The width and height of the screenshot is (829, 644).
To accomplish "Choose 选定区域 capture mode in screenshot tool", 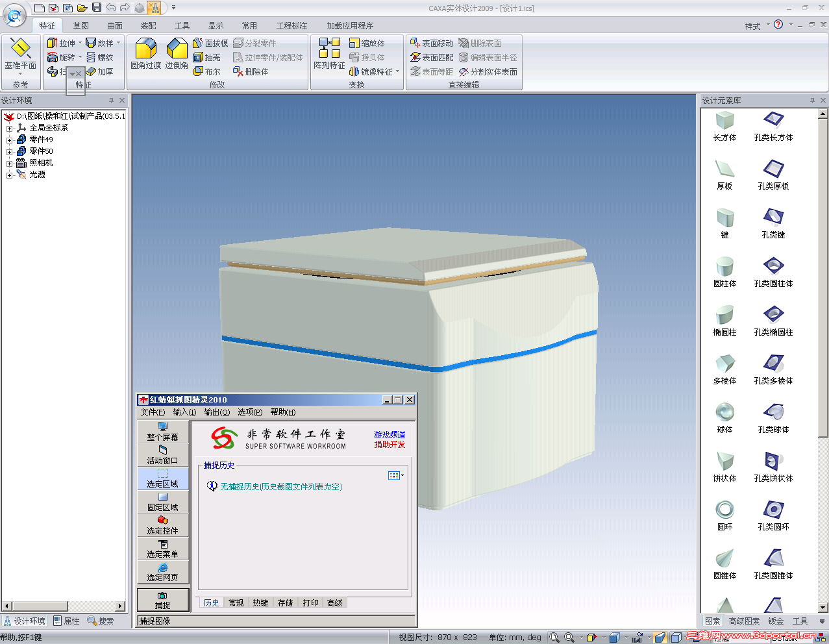I will [162, 478].
